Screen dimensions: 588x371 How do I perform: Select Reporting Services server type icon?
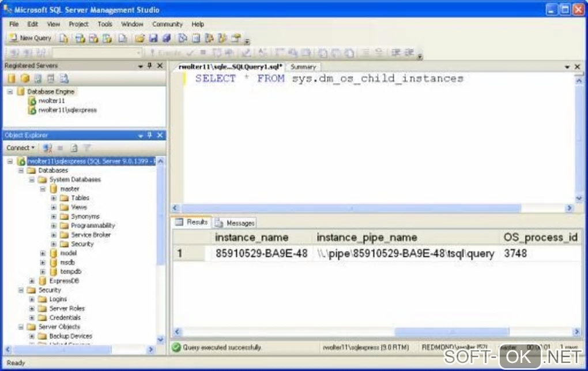pyautogui.click(x=38, y=78)
